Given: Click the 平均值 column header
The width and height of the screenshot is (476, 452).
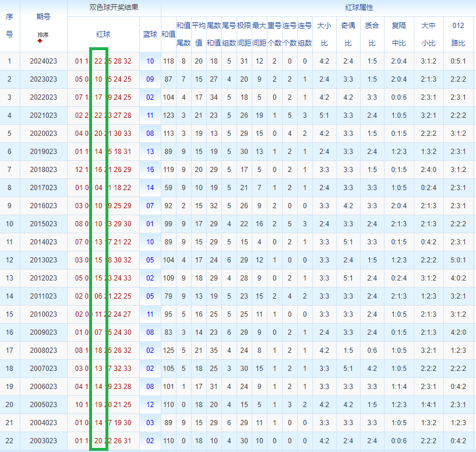Looking at the screenshot, I should tap(199, 34).
